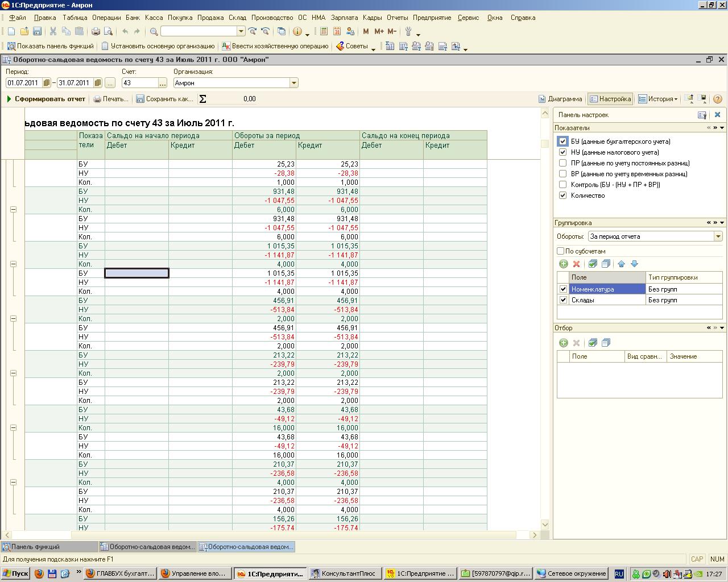Click the green add icon in Отбор panel
The height and width of the screenshot is (582, 728).
tap(563, 343)
